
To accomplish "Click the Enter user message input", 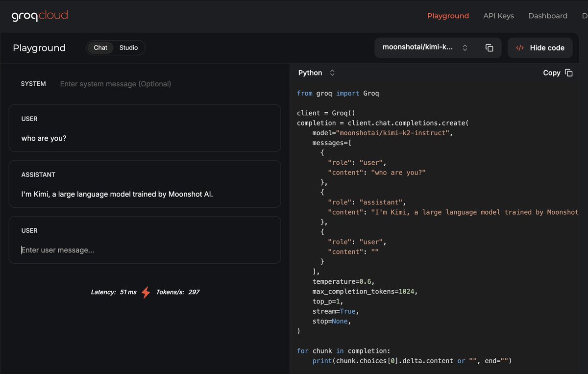I will tap(145, 250).
